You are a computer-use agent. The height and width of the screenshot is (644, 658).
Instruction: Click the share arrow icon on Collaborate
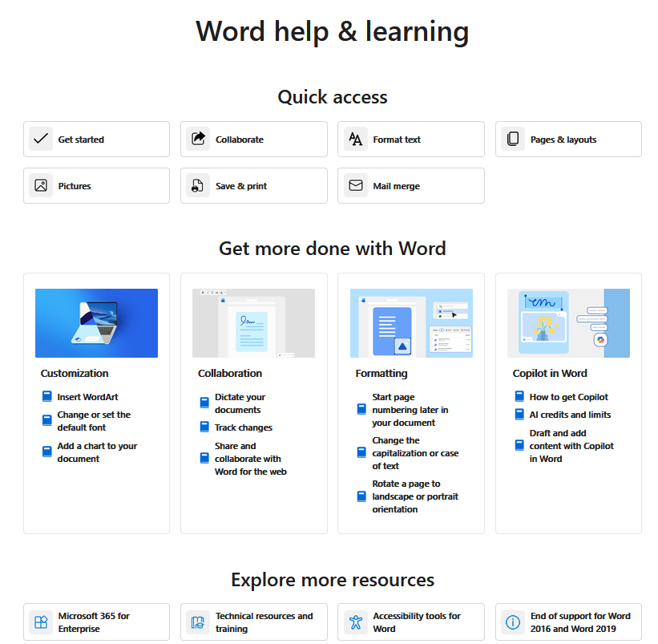click(198, 139)
